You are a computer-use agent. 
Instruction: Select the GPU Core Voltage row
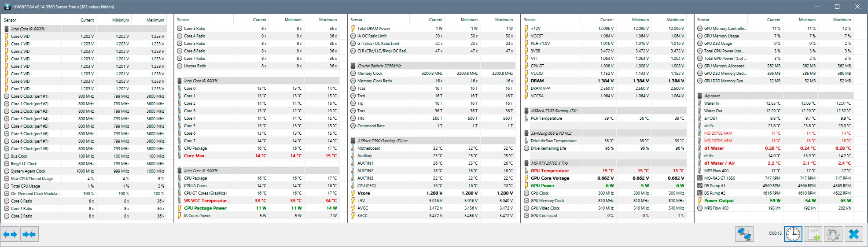coord(606,178)
